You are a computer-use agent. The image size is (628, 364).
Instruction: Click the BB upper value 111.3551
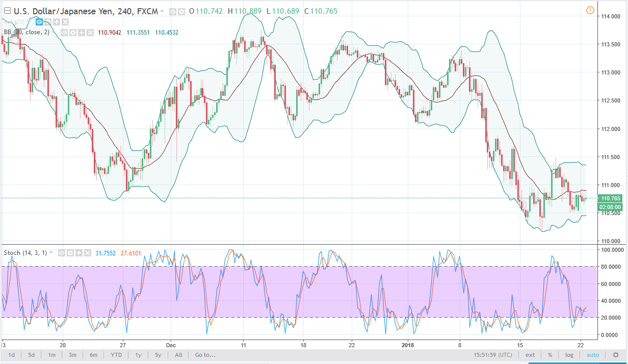[138, 33]
